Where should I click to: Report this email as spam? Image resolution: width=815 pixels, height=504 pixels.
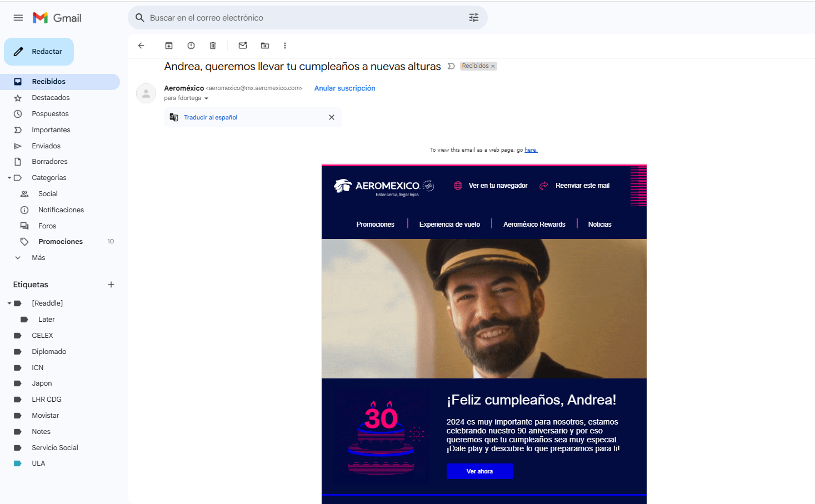point(191,46)
